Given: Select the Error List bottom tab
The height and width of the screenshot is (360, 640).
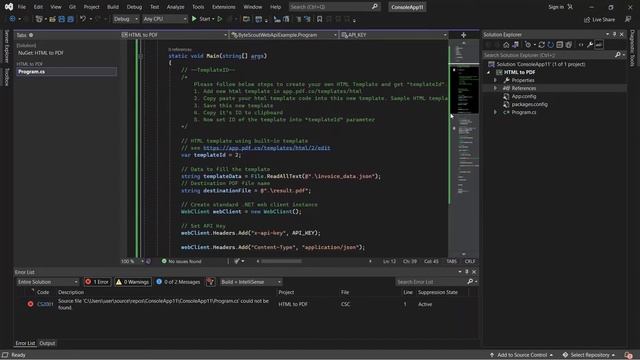Looking at the screenshot, I should click(25, 343).
